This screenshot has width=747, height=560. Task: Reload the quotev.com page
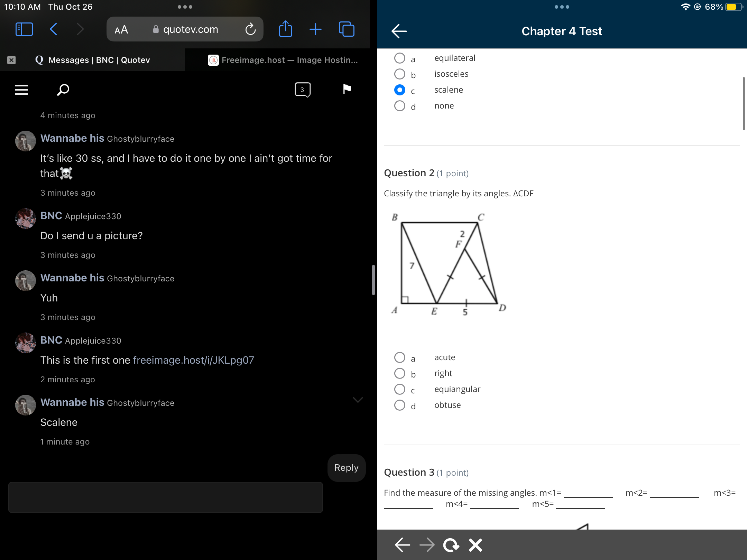(x=250, y=29)
